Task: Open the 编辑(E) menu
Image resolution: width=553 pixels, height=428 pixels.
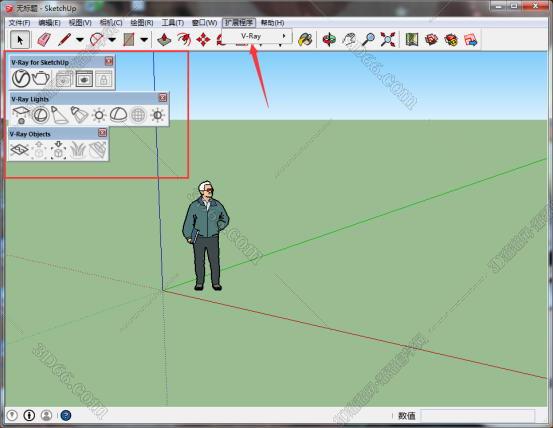Action: coord(49,23)
